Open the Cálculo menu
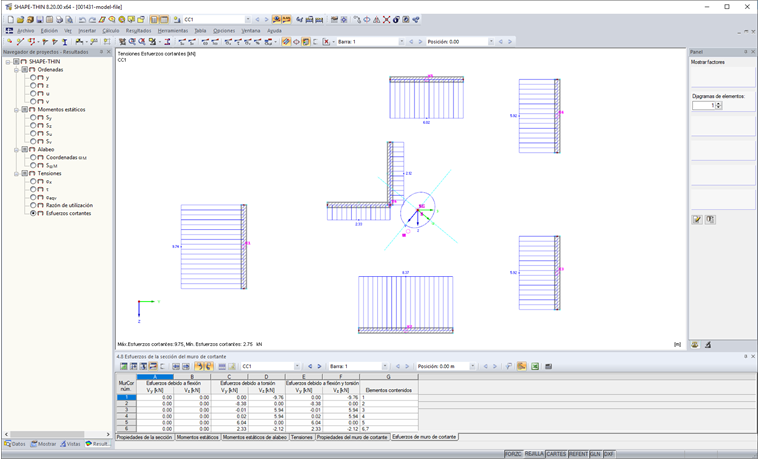Screen dimensions: 760x459 point(111,31)
